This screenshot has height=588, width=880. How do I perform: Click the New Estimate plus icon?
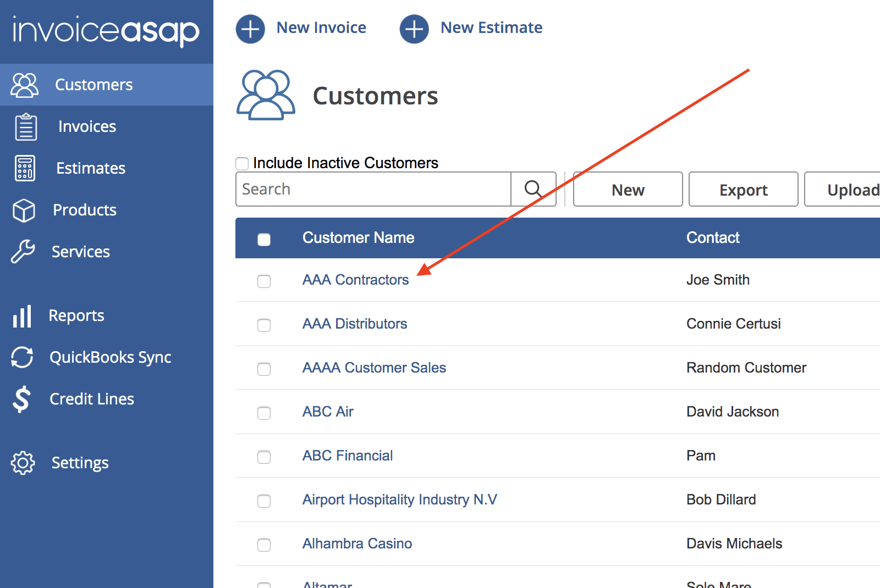[414, 29]
